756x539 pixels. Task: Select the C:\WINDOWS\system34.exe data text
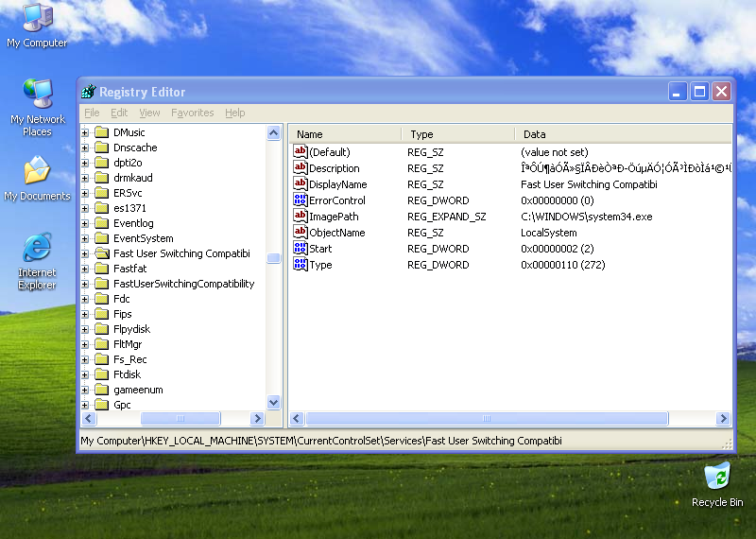point(586,217)
